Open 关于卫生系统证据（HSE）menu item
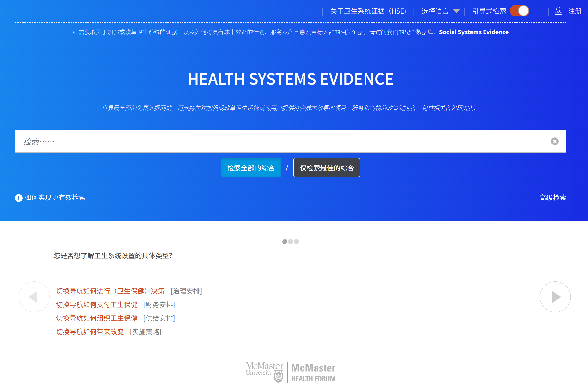This screenshot has height=383, width=588. click(x=368, y=11)
